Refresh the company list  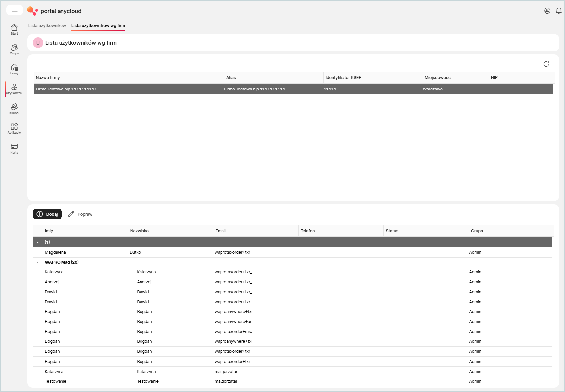(x=546, y=64)
